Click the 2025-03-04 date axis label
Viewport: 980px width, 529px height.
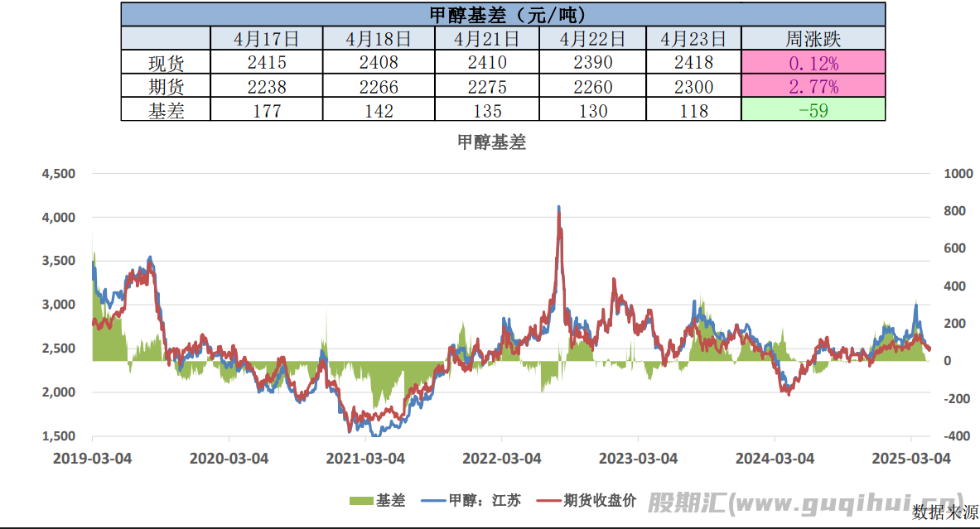(x=910, y=458)
